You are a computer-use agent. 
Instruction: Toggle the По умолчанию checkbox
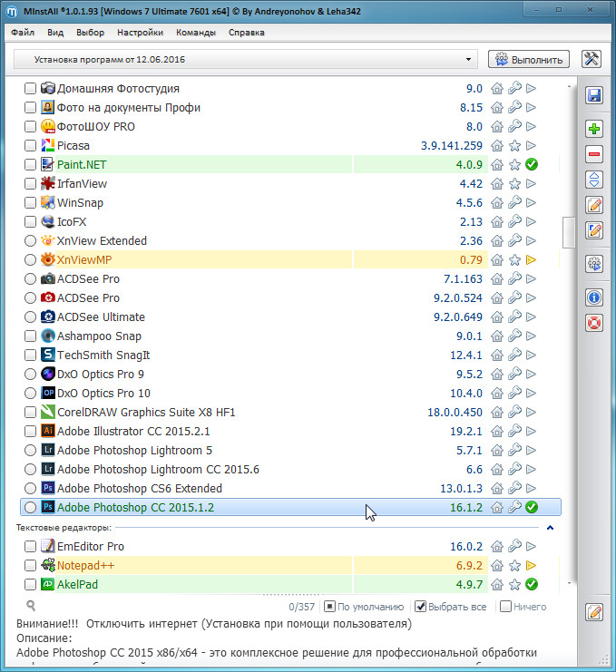[329, 607]
